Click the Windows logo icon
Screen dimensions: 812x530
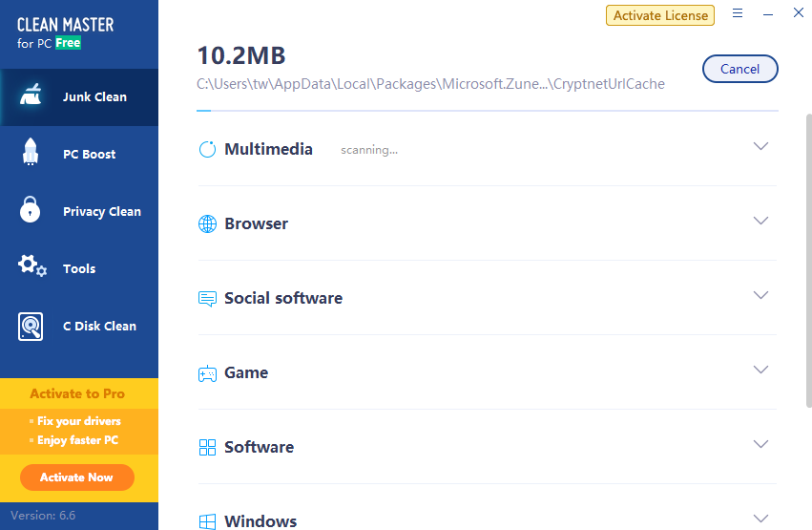[207, 521]
